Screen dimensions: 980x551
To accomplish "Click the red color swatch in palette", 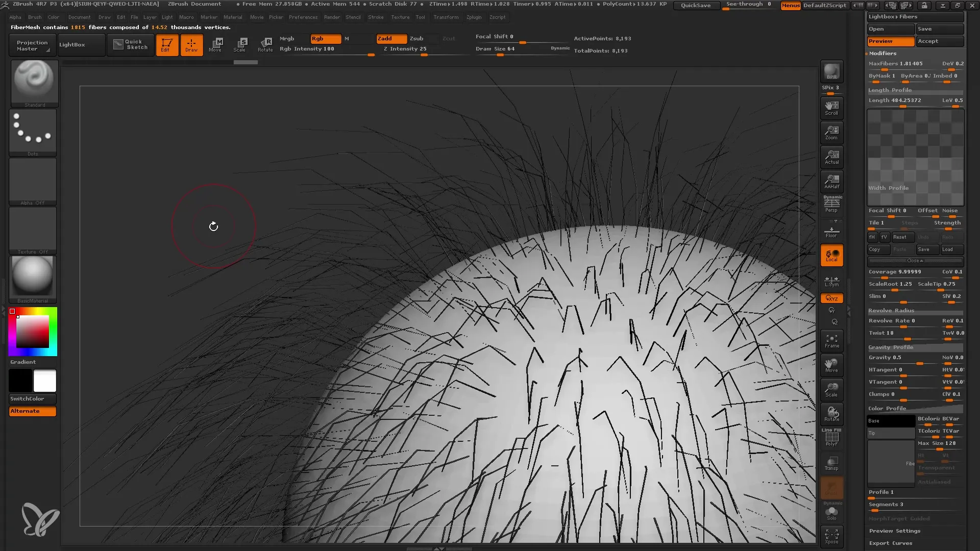I will point(12,311).
